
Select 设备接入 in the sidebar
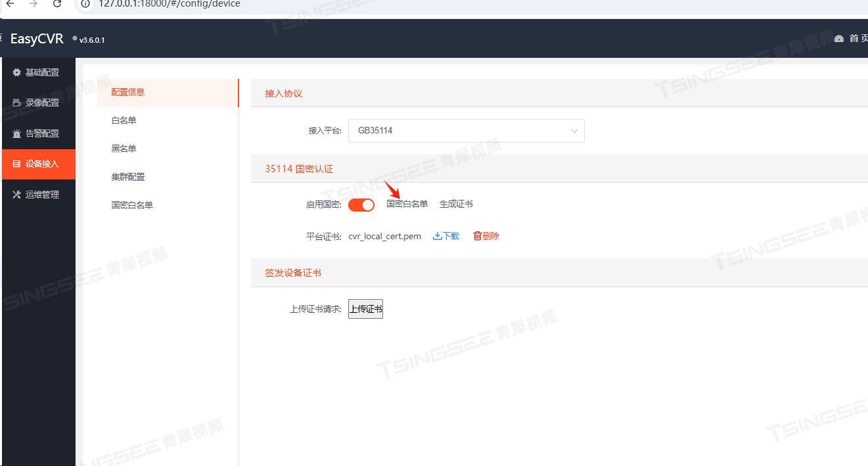click(x=39, y=164)
